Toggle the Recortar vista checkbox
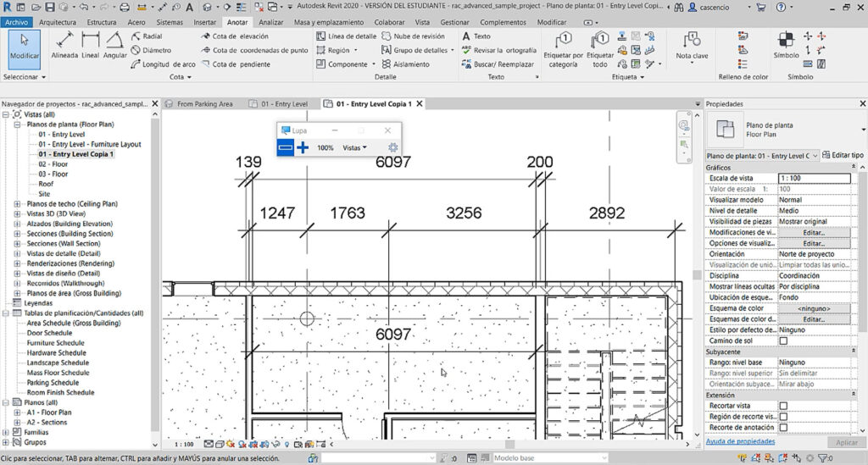The height and width of the screenshot is (465, 868). (x=783, y=406)
